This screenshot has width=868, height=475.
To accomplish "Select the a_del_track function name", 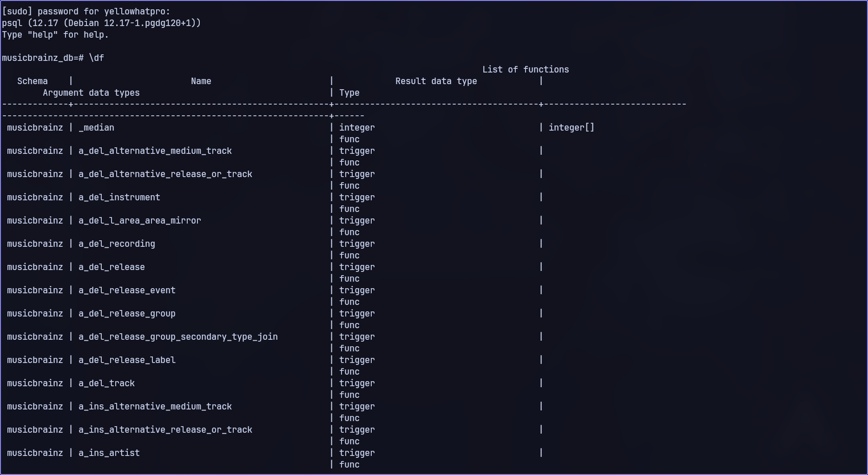I will click(106, 383).
